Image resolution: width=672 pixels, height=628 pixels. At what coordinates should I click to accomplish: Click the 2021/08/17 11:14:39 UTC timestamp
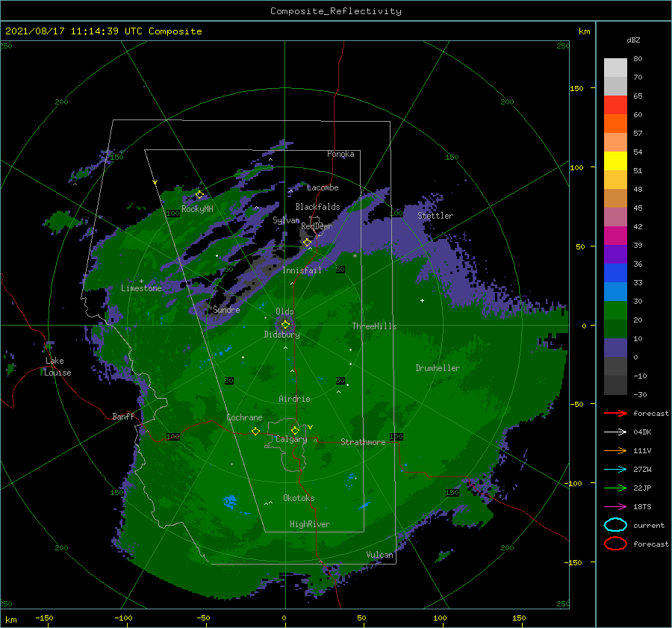pos(74,31)
